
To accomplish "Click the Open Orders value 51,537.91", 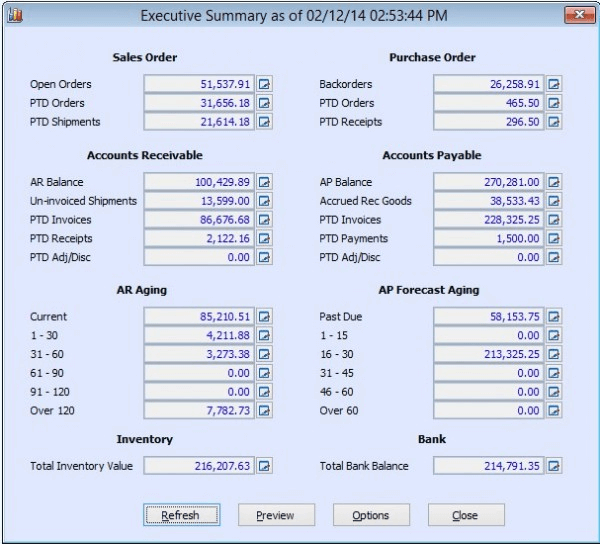I will coord(199,84).
